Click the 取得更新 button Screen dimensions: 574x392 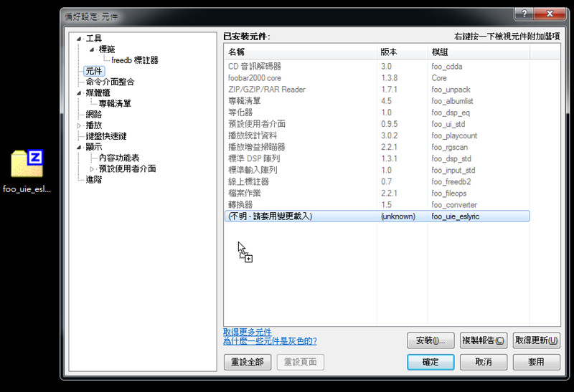click(536, 340)
